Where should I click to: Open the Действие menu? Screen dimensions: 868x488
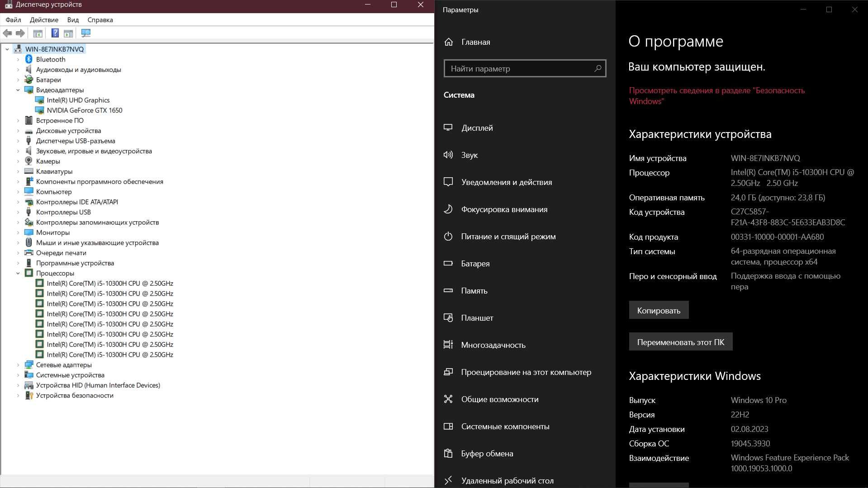click(44, 19)
